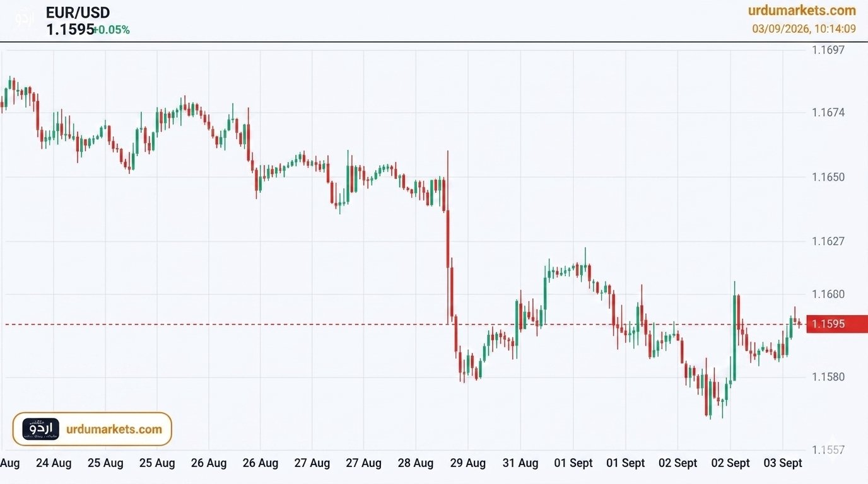Screen dimensions: 868x484
Task: Click the 03/09/2026, 10:14:09 timestamp
Action: (x=804, y=28)
